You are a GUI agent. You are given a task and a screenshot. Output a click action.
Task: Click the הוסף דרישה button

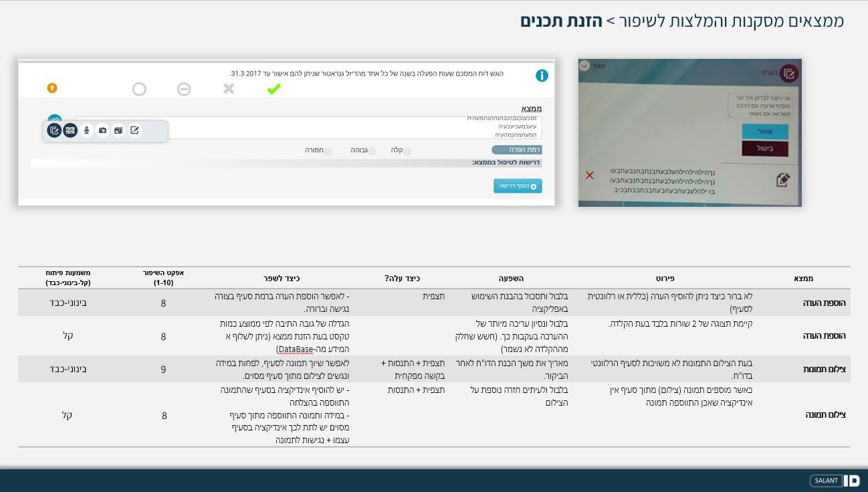518,185
